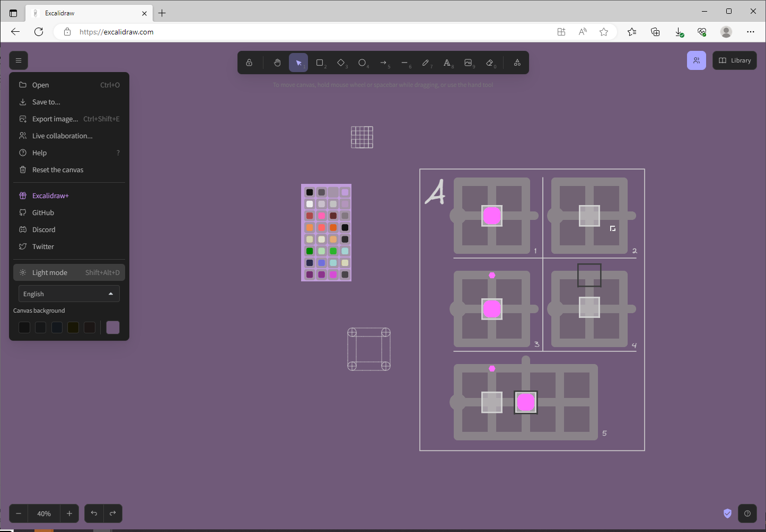
Task: Select the Hand tool
Action: click(277, 62)
